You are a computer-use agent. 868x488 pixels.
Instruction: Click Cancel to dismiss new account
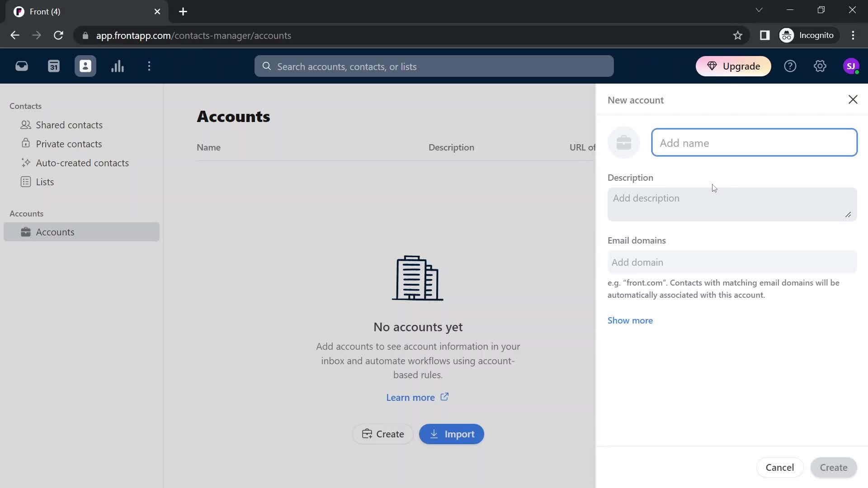(x=779, y=467)
